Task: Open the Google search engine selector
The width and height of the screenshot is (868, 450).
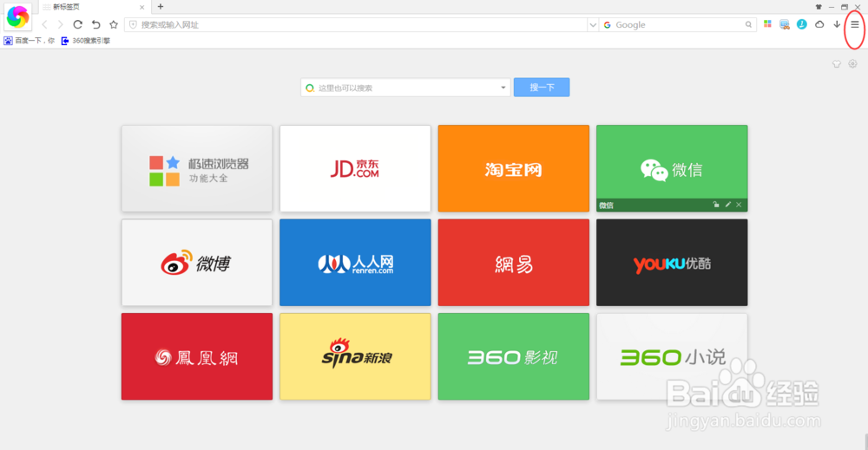Action: [608, 25]
